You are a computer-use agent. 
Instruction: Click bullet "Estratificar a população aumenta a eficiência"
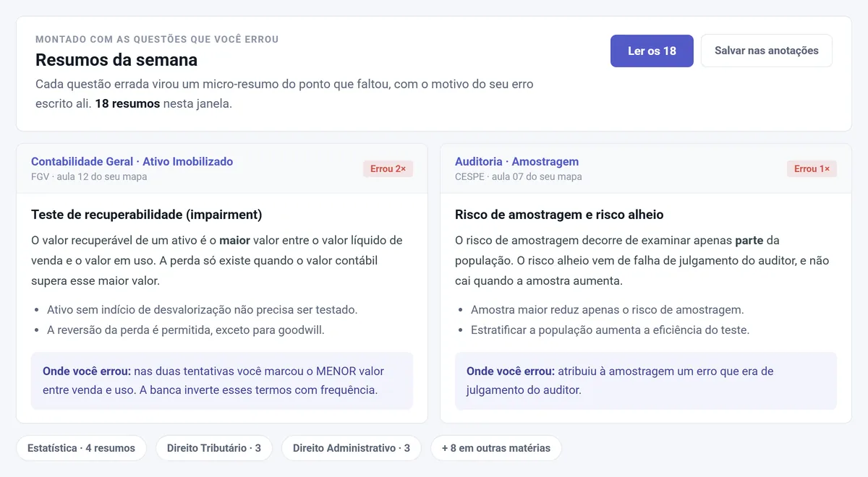click(610, 330)
